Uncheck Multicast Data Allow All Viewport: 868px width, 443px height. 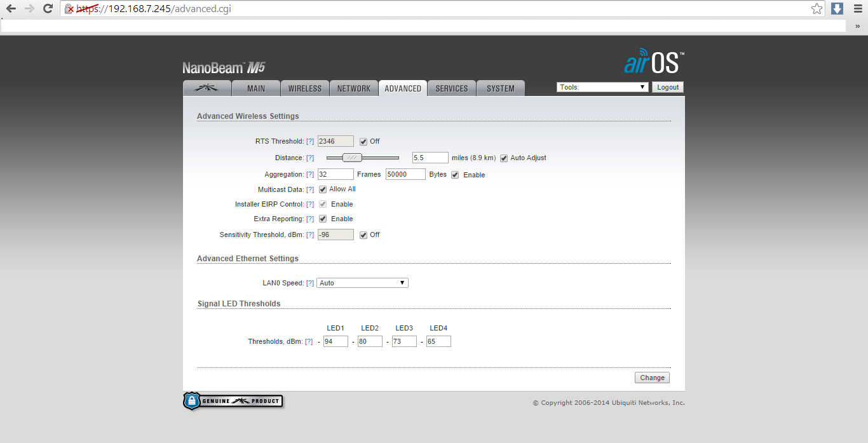point(323,189)
